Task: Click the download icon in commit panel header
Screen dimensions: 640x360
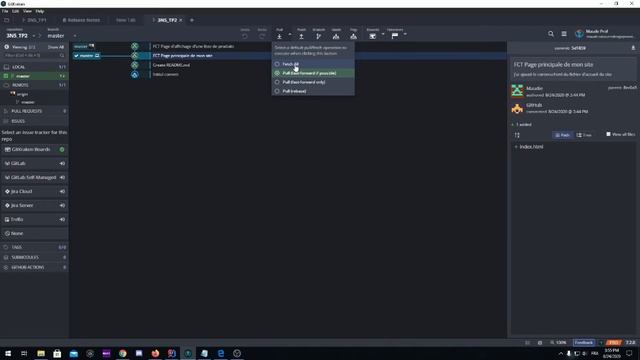Action: pyautogui.click(x=633, y=48)
